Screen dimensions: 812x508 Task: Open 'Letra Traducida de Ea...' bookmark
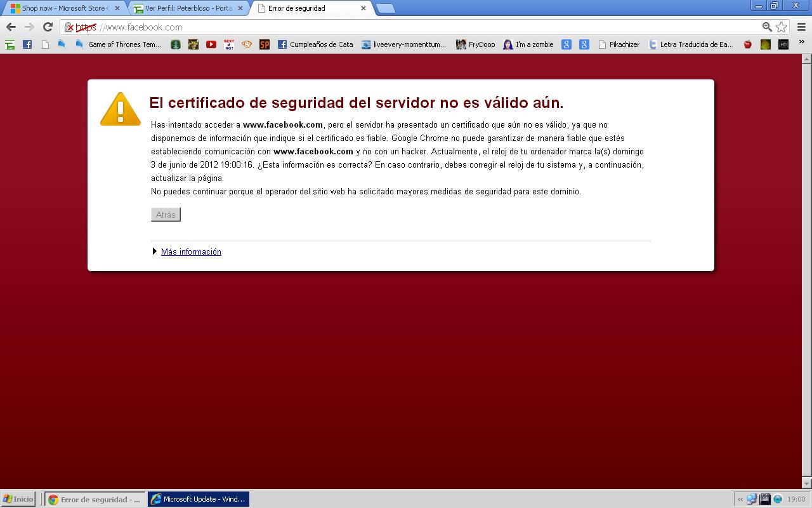691,44
